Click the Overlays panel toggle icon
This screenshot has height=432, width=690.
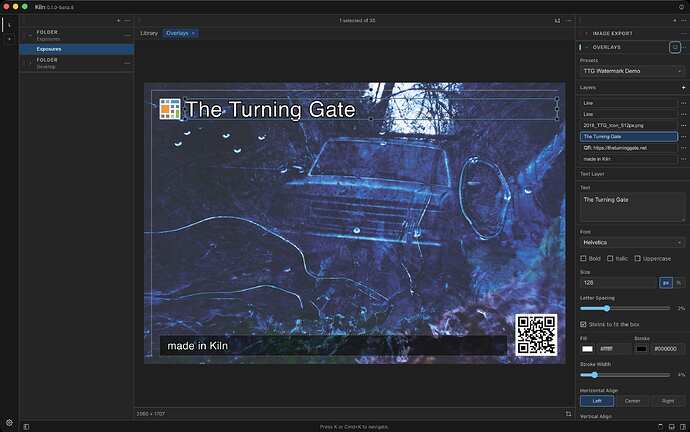click(675, 47)
